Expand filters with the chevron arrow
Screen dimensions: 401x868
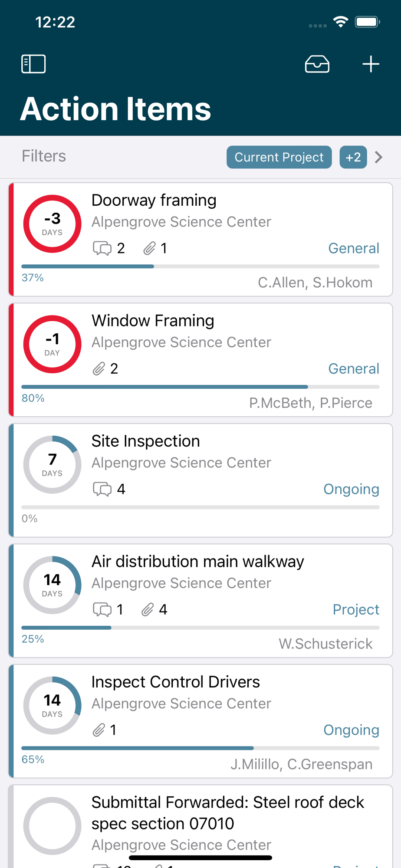click(379, 157)
